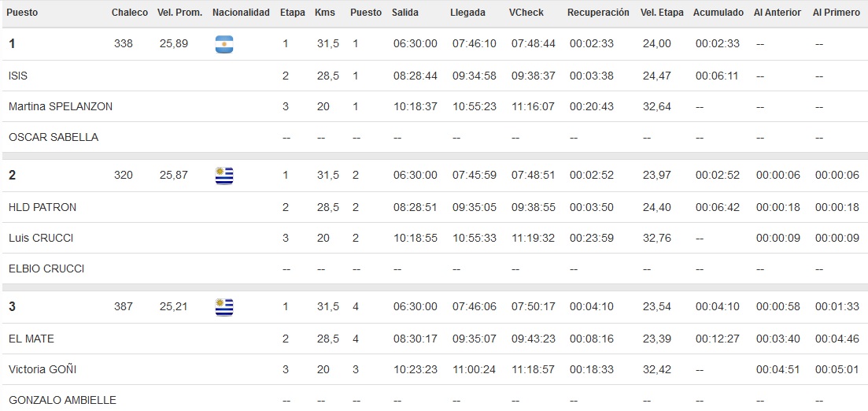
Task: Click the Uruguay flag icon for EL MATE entry
Action: click(x=224, y=307)
